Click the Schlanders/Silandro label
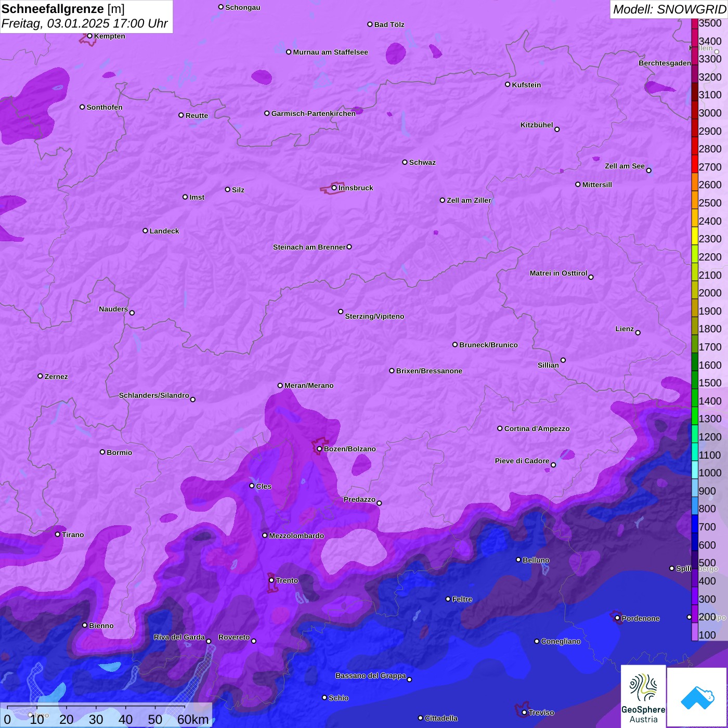Screen dimensions: 728x728 click(154, 395)
